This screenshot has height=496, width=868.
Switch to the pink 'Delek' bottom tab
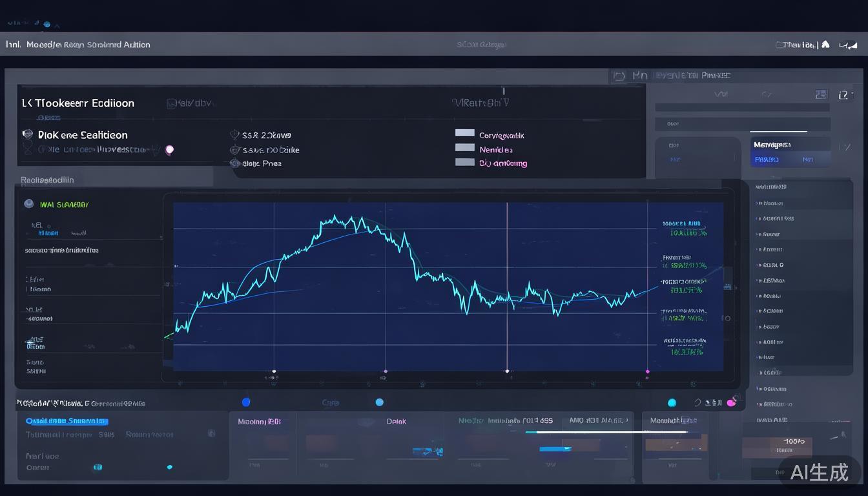[x=397, y=421]
